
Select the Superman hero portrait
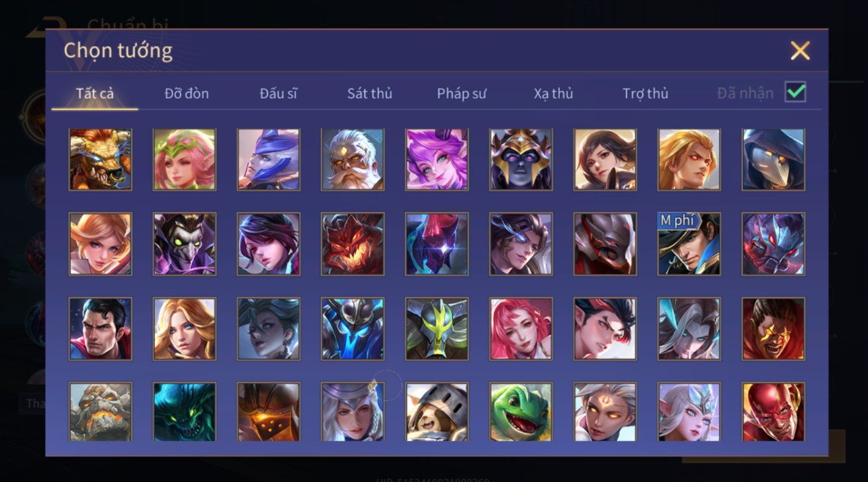pyautogui.click(x=100, y=328)
